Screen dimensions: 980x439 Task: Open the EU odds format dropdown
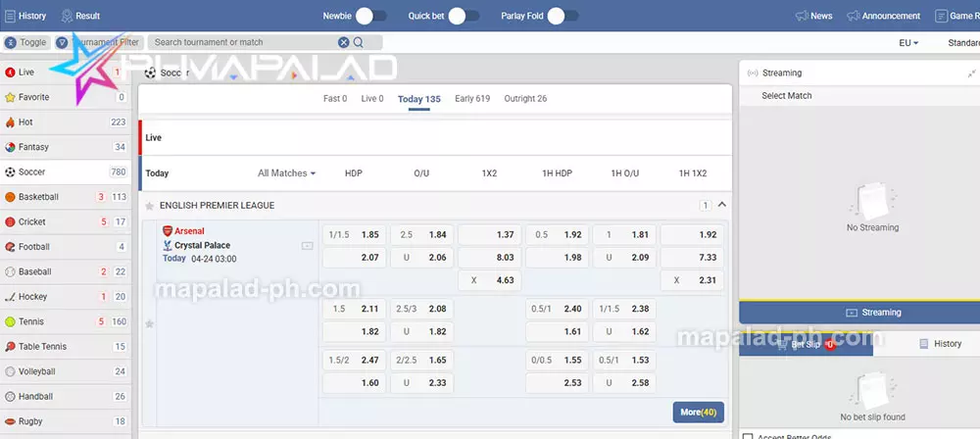click(908, 43)
